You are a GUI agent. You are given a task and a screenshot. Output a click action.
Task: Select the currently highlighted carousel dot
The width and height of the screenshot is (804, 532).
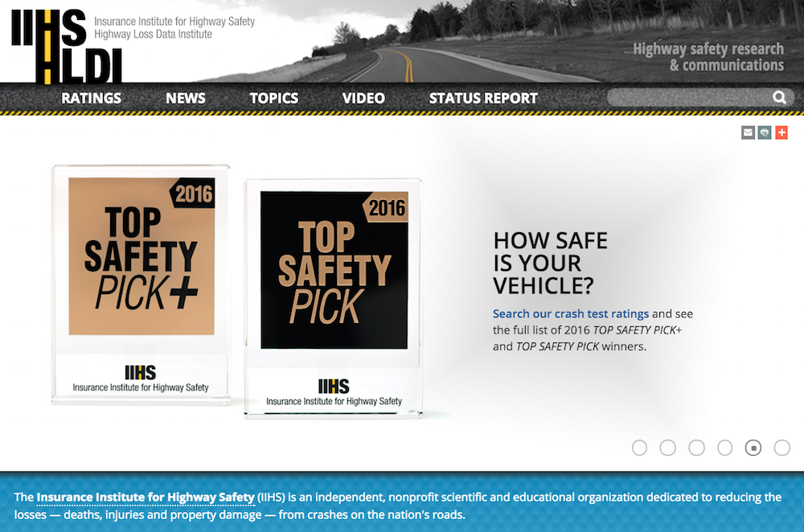[753, 448]
